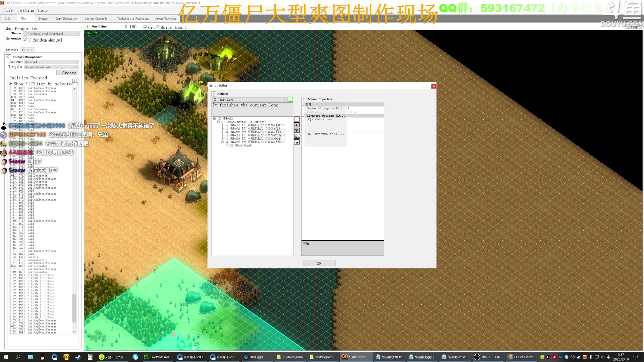Screen dimensions: 644x362
Task: Select the 农场 Block If row
Action: [258, 135]
